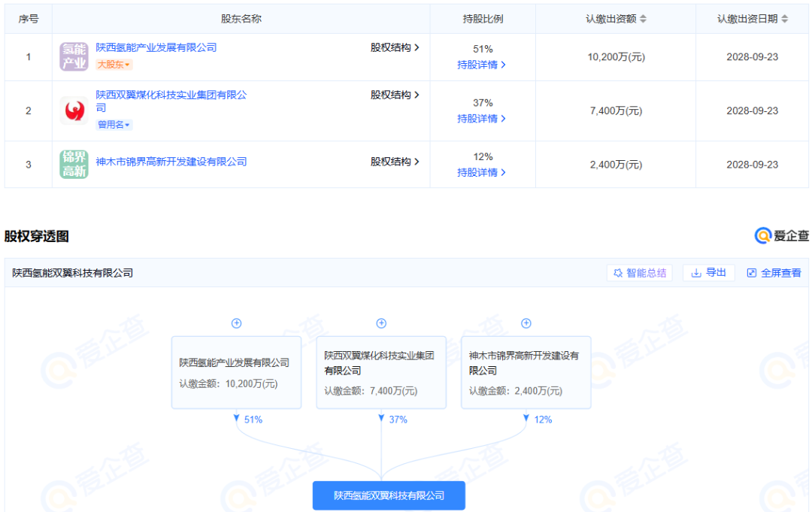Sort by 认缴出资额 column arrows
This screenshot has height=512, width=812.
tap(643, 19)
